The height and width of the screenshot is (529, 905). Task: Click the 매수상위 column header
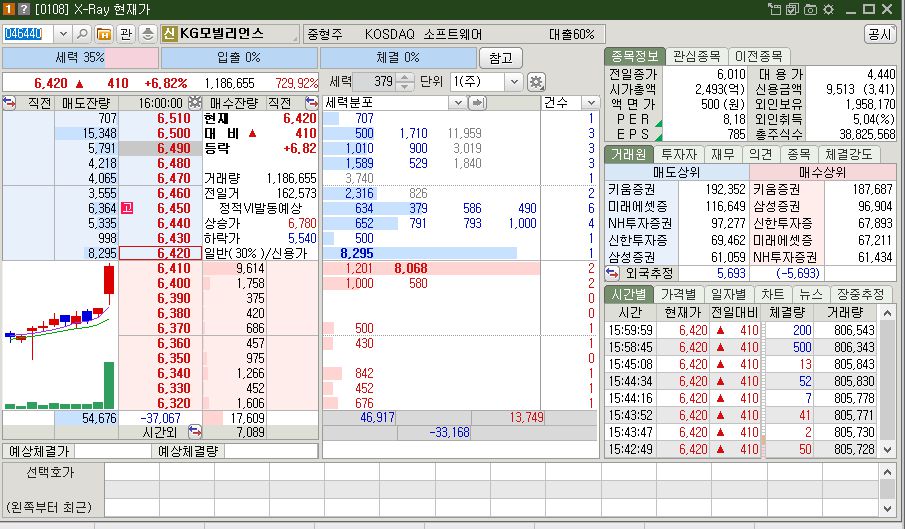click(x=822, y=172)
